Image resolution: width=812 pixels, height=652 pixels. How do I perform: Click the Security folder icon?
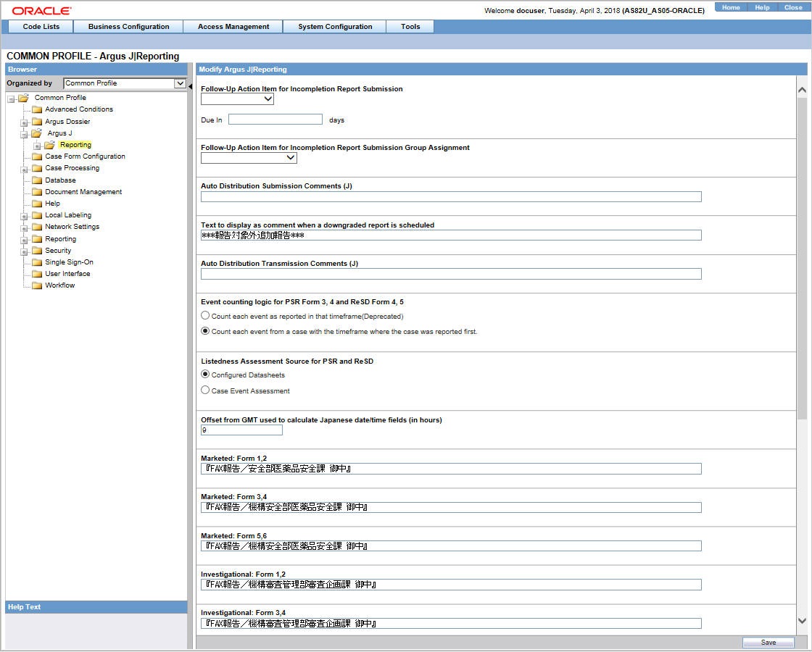[x=37, y=251]
